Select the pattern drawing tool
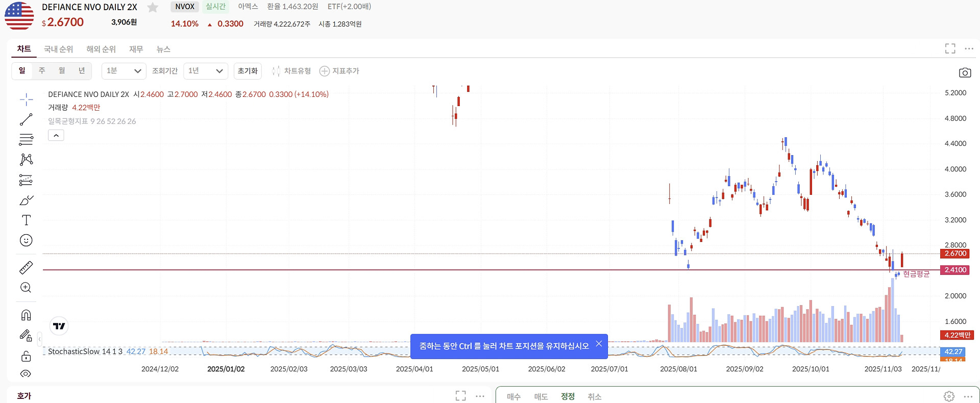The width and height of the screenshot is (980, 403). click(x=26, y=160)
